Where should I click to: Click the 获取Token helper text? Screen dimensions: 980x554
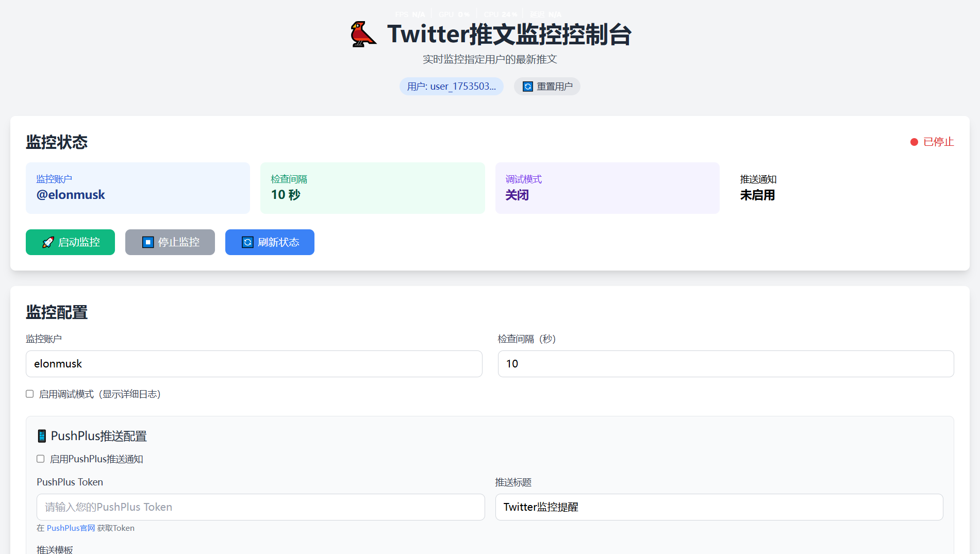[116, 528]
